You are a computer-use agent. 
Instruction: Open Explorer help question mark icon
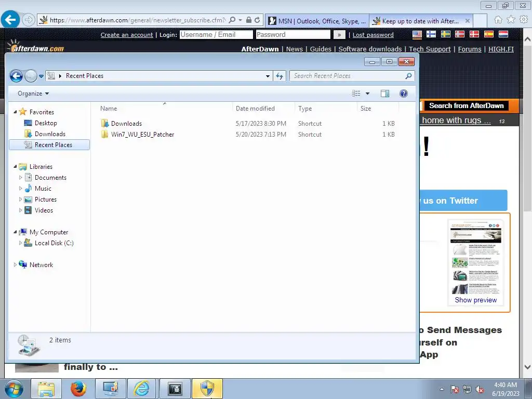[403, 94]
